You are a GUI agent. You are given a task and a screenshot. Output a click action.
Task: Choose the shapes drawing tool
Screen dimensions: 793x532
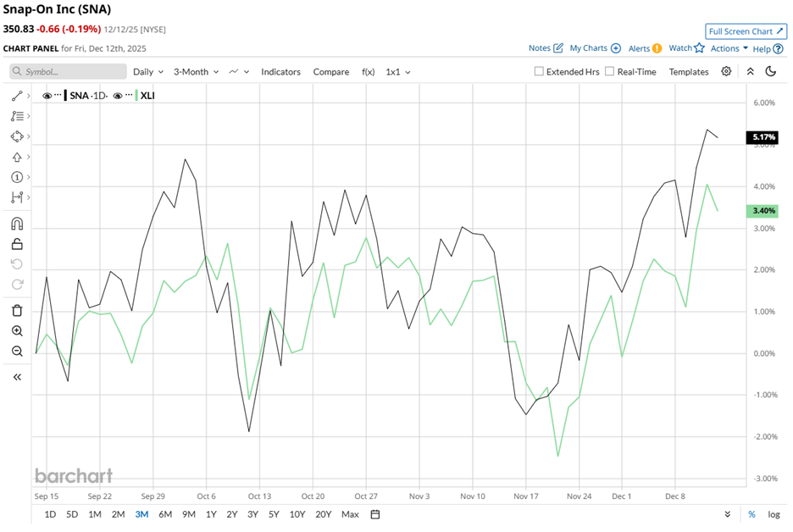tap(17, 136)
